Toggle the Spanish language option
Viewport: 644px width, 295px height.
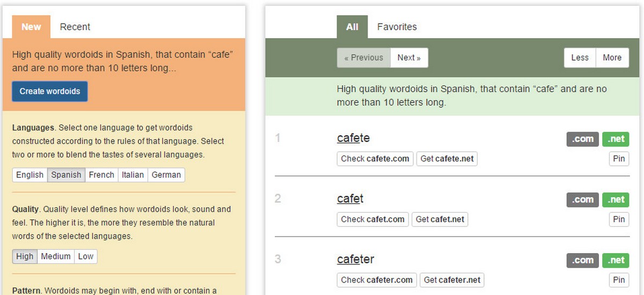pos(66,175)
